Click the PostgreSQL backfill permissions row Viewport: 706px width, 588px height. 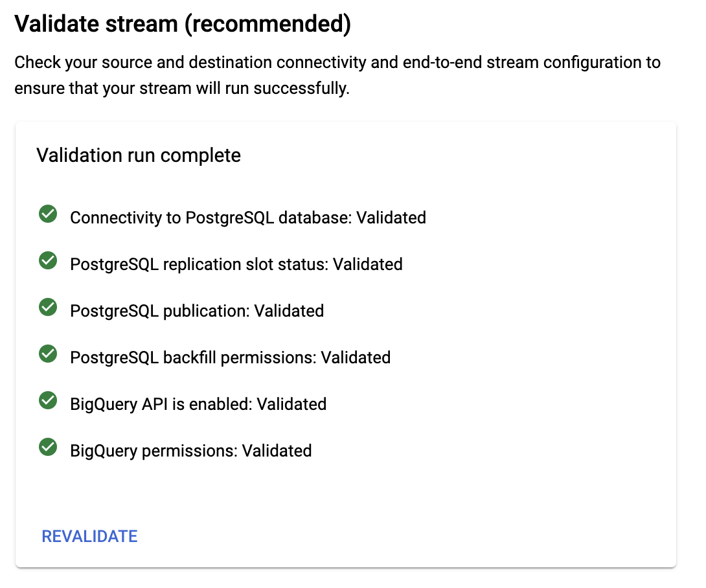click(230, 357)
